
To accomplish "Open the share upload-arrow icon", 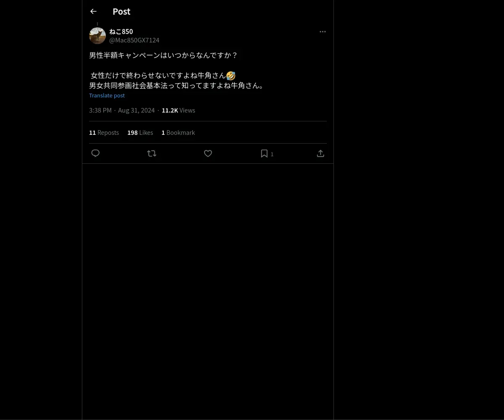I will (x=320, y=153).
